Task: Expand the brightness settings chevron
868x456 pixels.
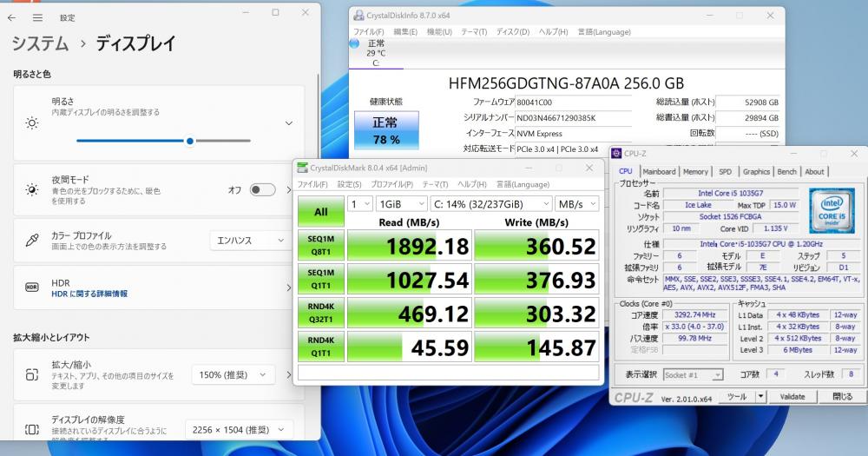Action: click(x=288, y=123)
